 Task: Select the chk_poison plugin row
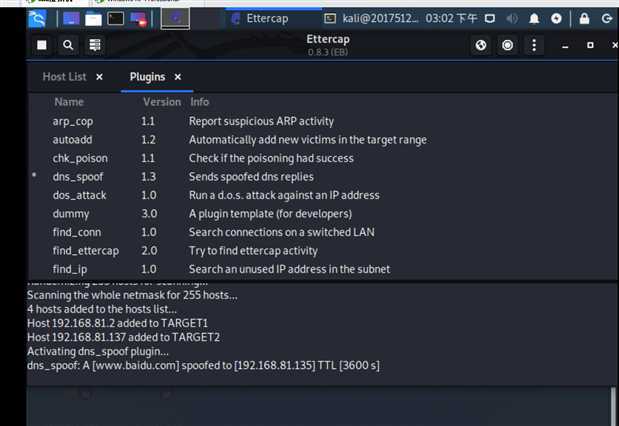[x=323, y=158]
